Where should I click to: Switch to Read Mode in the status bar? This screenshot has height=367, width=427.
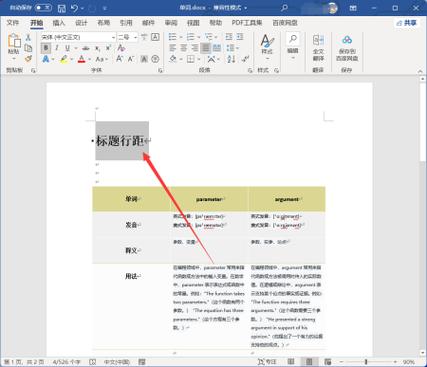click(x=291, y=362)
